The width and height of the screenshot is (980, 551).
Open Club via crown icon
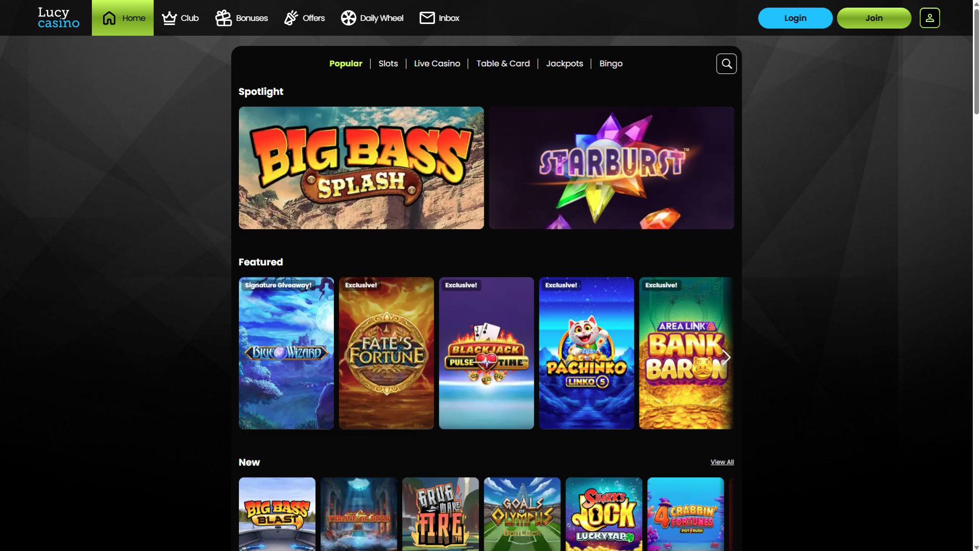(169, 18)
